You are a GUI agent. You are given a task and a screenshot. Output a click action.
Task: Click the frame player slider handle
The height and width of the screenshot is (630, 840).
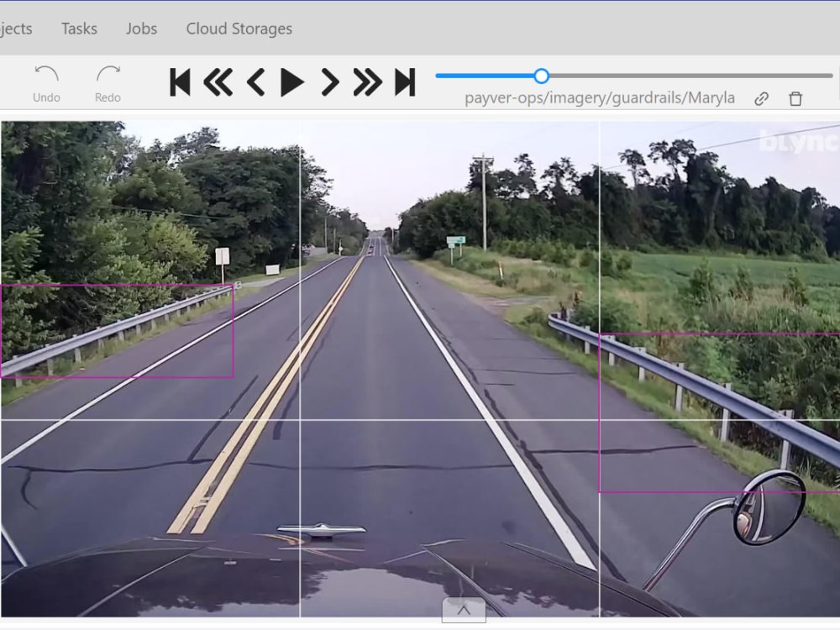(x=542, y=76)
